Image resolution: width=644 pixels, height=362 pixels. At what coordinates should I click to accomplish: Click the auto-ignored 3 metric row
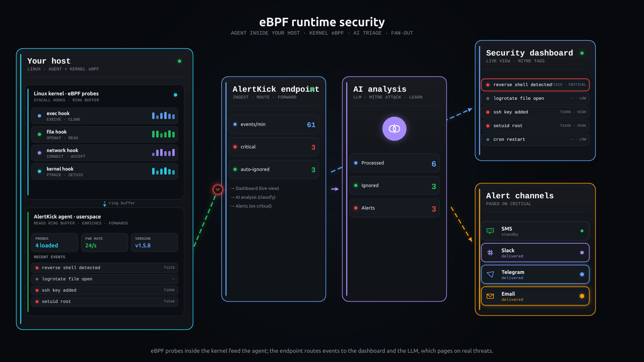(274, 169)
